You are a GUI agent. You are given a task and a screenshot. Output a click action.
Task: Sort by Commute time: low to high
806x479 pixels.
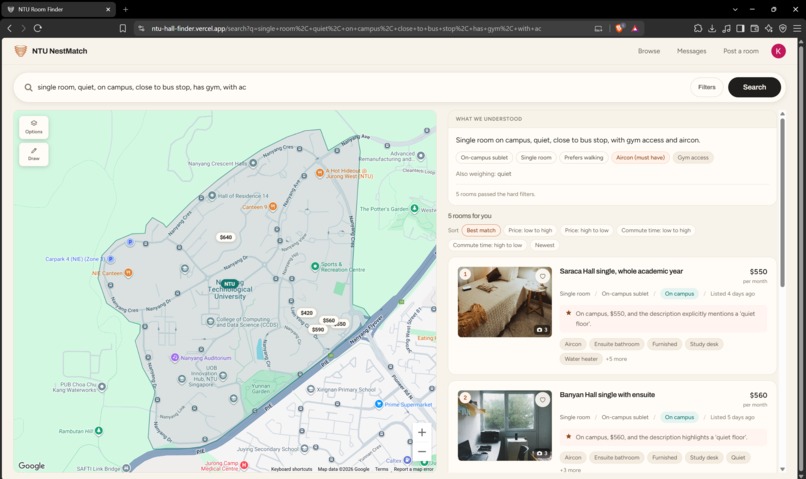656,230
